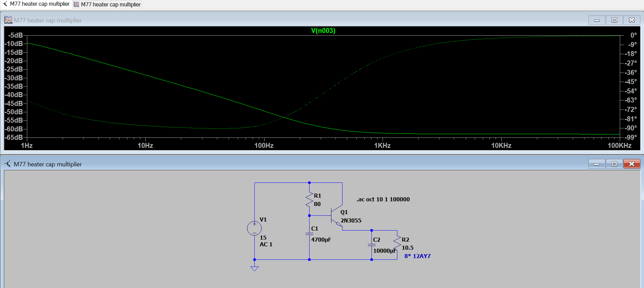Viewport: 644px width, 288px height.
Task: Maximize the schematic window
Action: (x=614, y=164)
